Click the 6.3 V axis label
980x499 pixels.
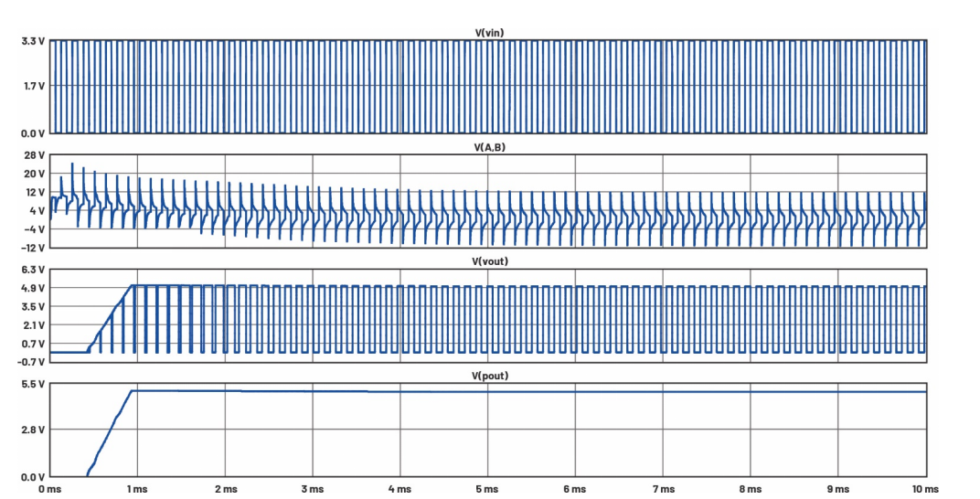34,271
